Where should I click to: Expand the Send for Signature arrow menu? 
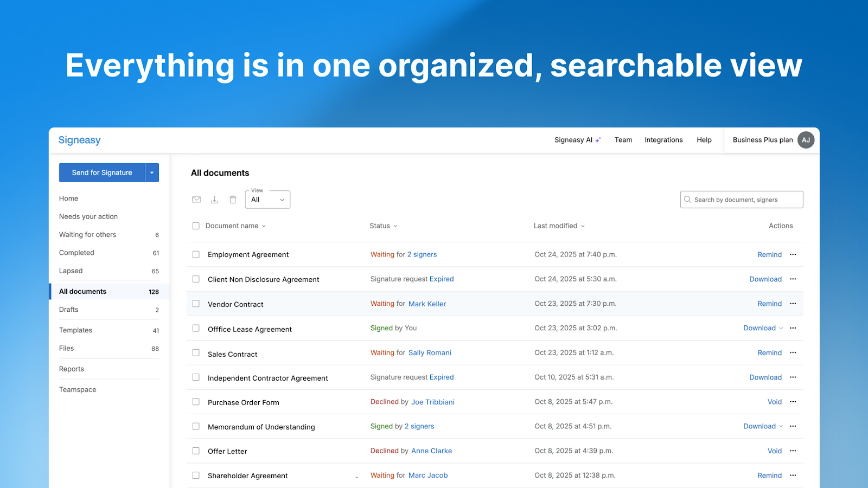click(x=152, y=172)
